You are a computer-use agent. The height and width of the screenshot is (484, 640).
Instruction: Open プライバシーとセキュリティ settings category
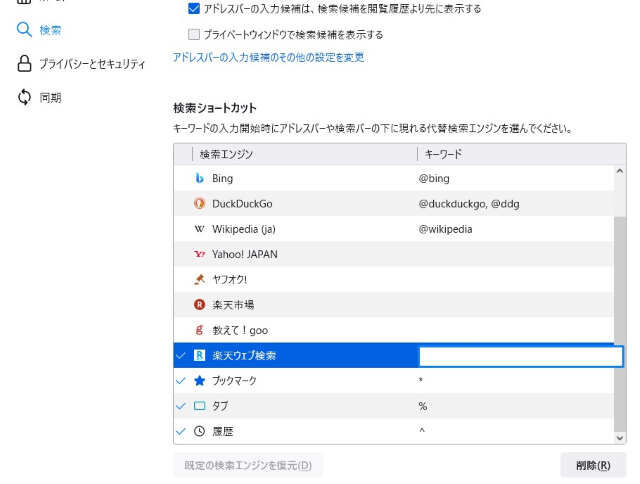(81, 64)
